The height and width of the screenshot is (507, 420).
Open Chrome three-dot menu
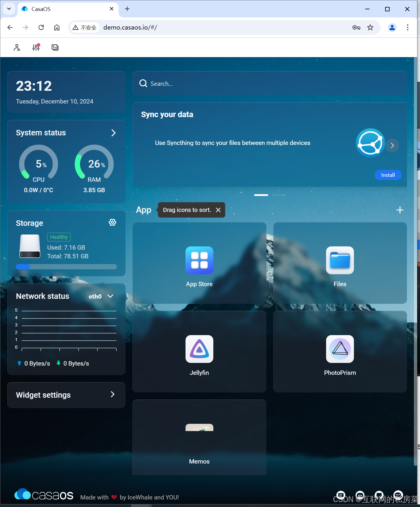[x=408, y=27]
